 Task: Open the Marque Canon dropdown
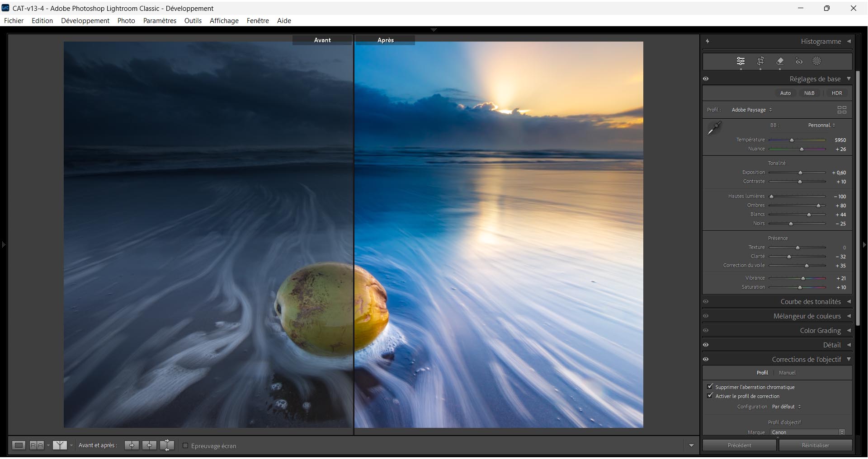(x=807, y=432)
